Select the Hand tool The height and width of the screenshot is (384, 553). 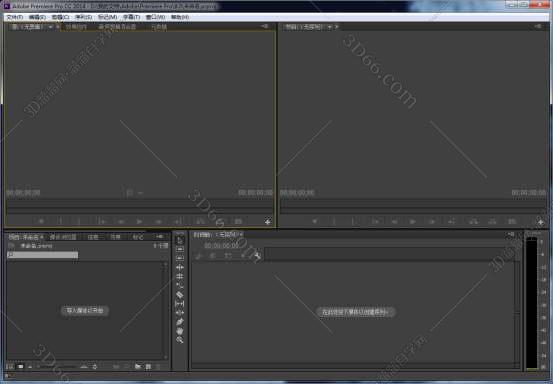[x=180, y=331]
